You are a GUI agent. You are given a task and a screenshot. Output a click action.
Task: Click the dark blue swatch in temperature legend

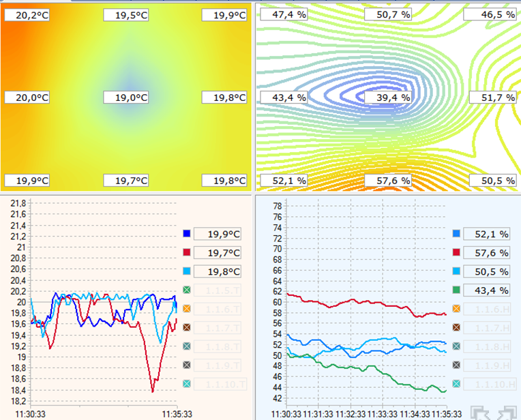tap(187, 234)
